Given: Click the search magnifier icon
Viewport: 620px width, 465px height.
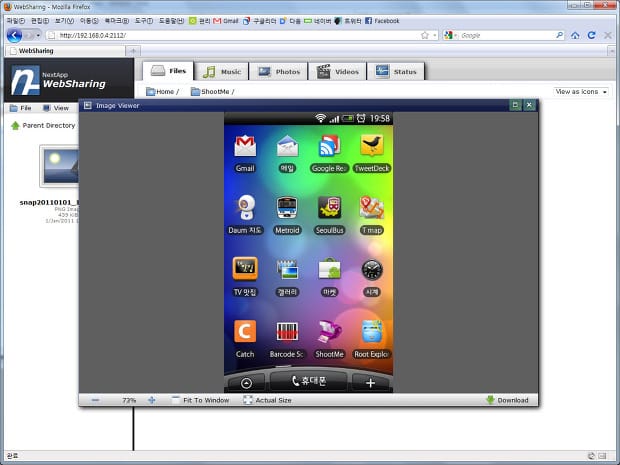Looking at the screenshot, I should pos(560,36).
